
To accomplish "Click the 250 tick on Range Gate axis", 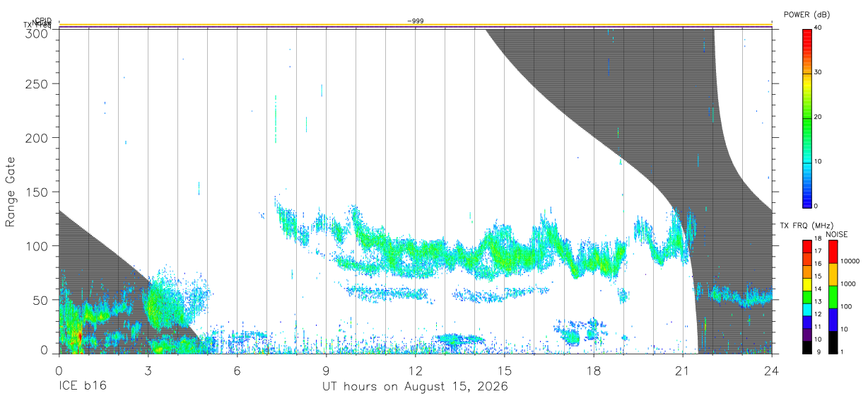I will pos(36,83).
